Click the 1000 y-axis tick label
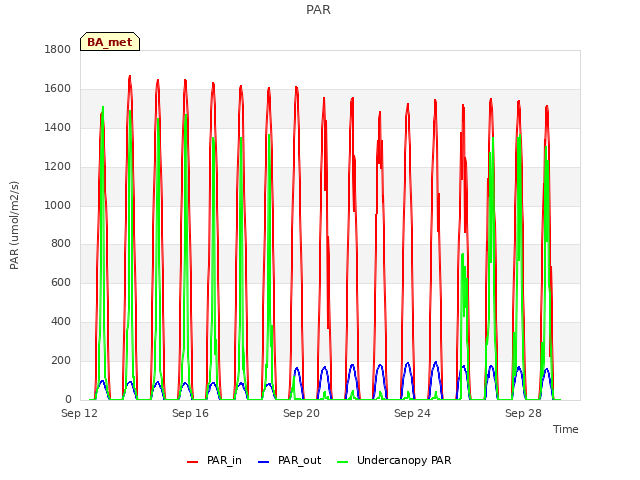 (58, 205)
